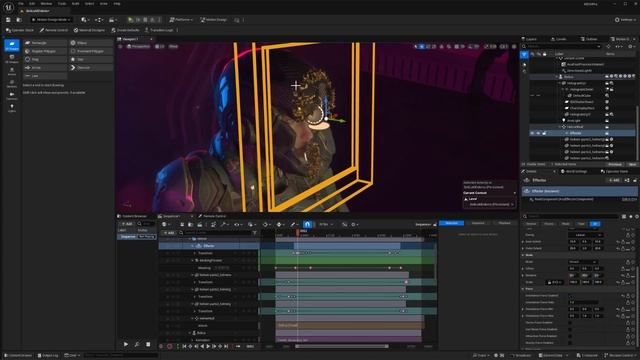Select the Rectangle shape tool
Viewport: 640px width, 360px height.
point(45,43)
